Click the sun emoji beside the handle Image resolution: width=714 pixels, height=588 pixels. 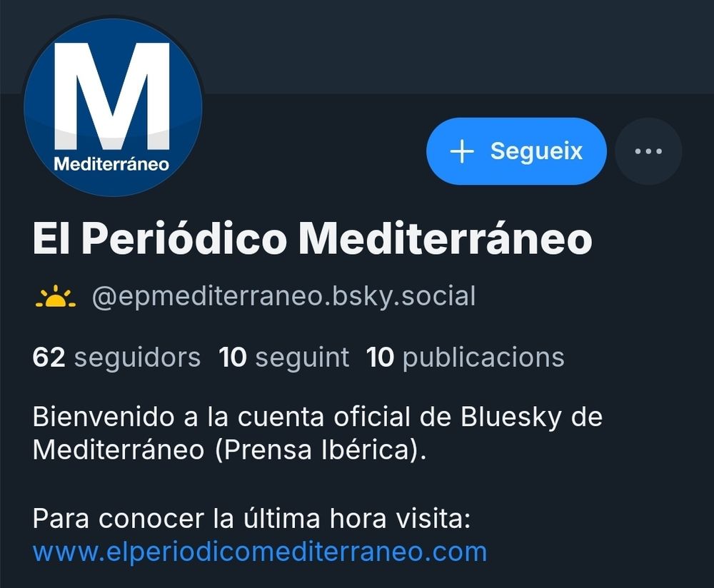coord(56,296)
